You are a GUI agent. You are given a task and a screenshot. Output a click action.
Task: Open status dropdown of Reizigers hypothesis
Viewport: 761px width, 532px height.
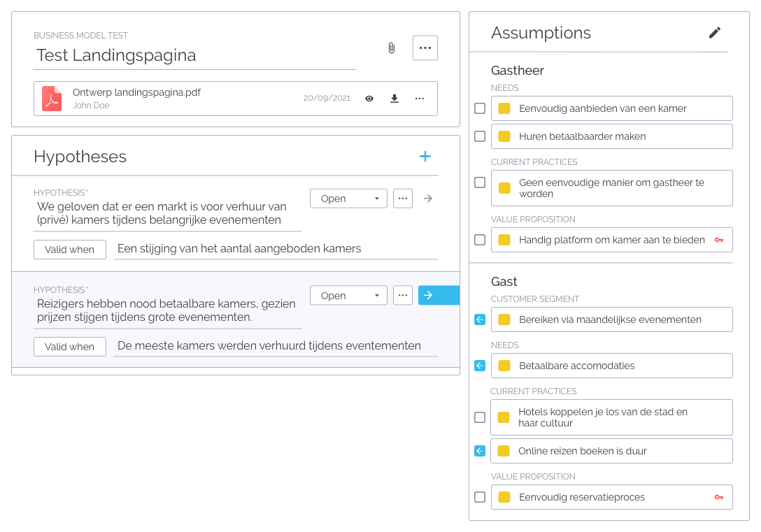pyautogui.click(x=348, y=295)
